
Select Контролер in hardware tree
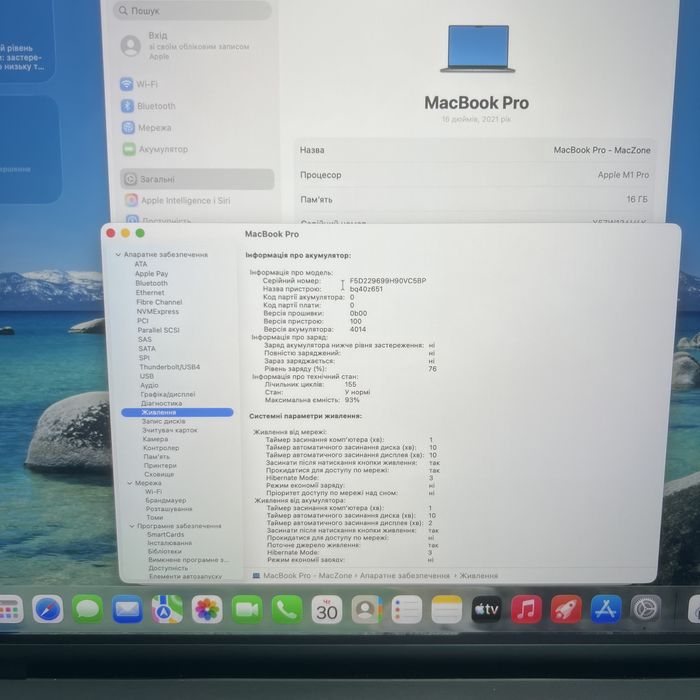point(161,448)
